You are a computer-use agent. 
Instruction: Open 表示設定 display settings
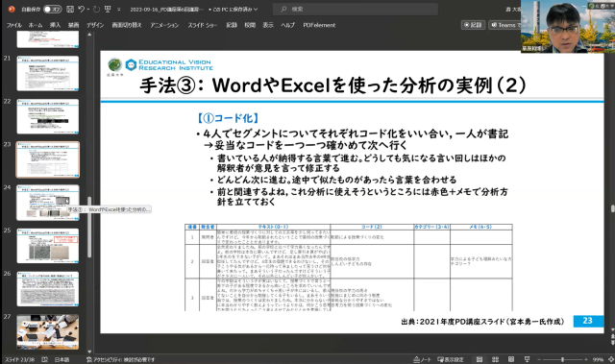point(451,359)
